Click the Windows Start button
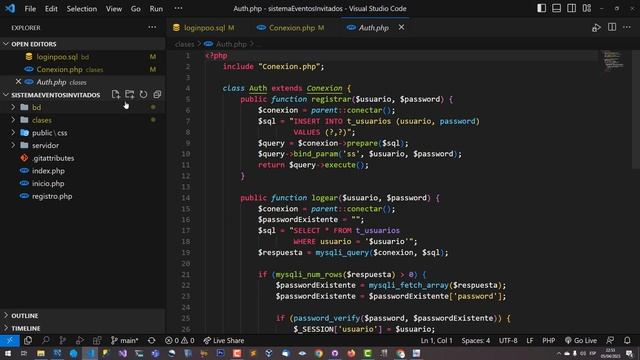This screenshot has height=360, width=640. pos(7,353)
